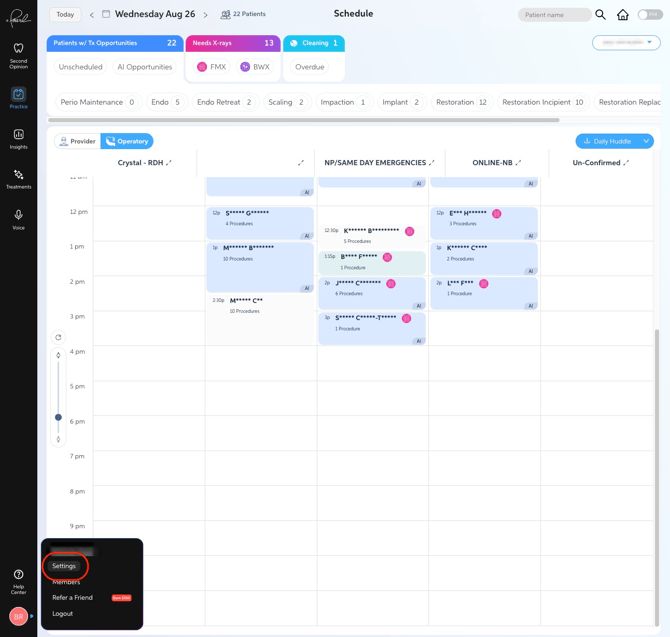Open Second Opinion tooth icon
670x637 pixels.
(x=18, y=48)
